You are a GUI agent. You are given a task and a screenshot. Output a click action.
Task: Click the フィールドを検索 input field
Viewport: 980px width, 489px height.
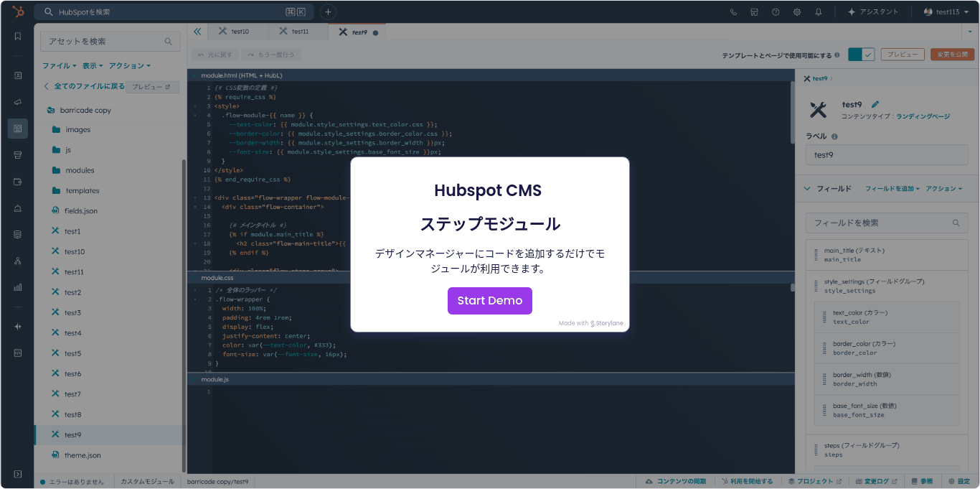pos(887,223)
